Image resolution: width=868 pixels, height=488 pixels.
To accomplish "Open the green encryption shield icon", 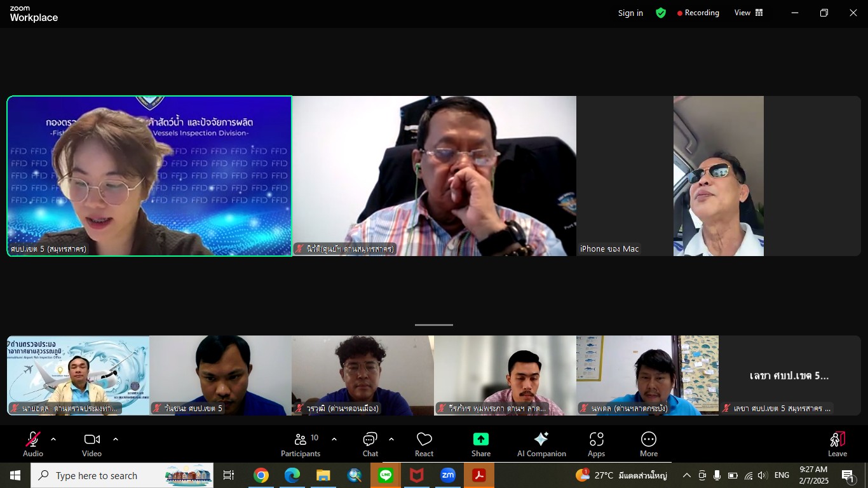I will point(661,13).
